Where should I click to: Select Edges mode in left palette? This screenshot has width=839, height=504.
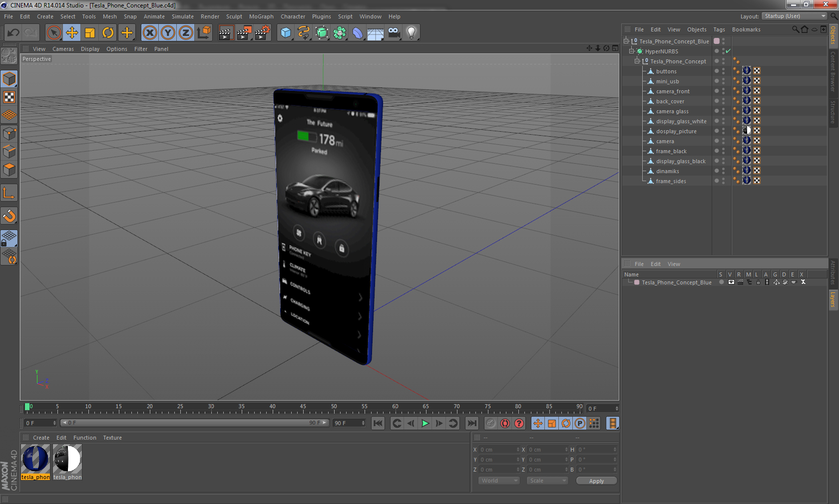(x=9, y=152)
